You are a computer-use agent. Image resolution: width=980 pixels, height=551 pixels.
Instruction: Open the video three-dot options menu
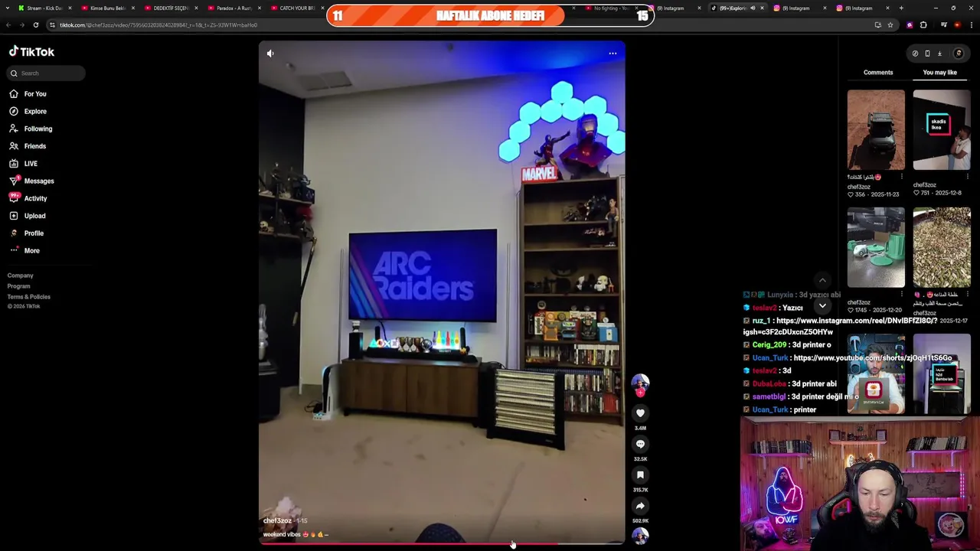click(612, 54)
